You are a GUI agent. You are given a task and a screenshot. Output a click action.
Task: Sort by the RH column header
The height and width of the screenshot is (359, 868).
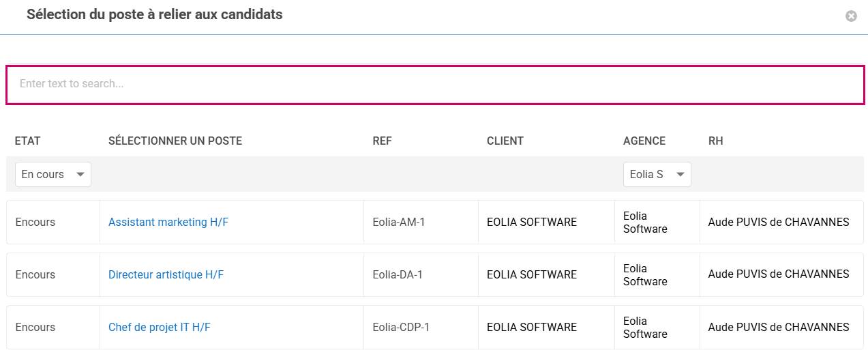pos(716,141)
